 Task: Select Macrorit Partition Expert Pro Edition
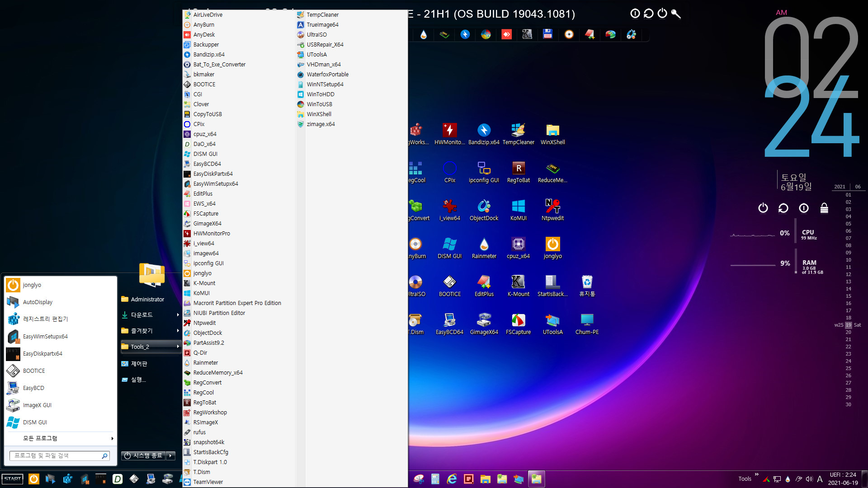pos(239,303)
